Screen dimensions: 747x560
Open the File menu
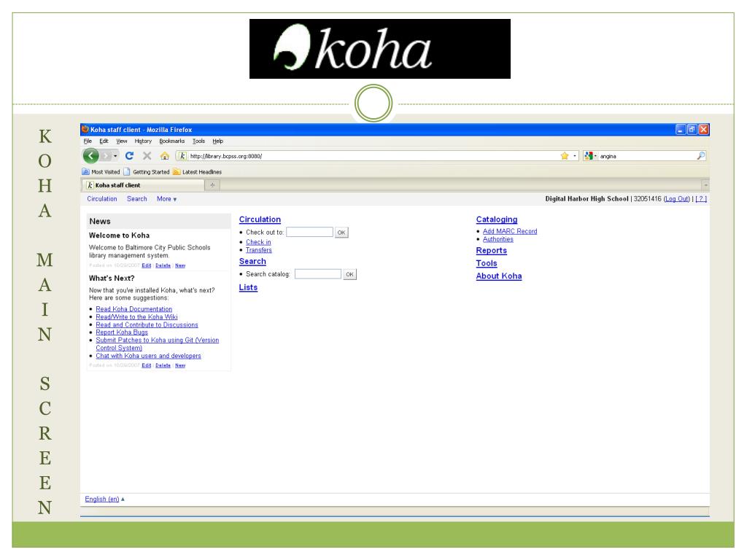88,141
